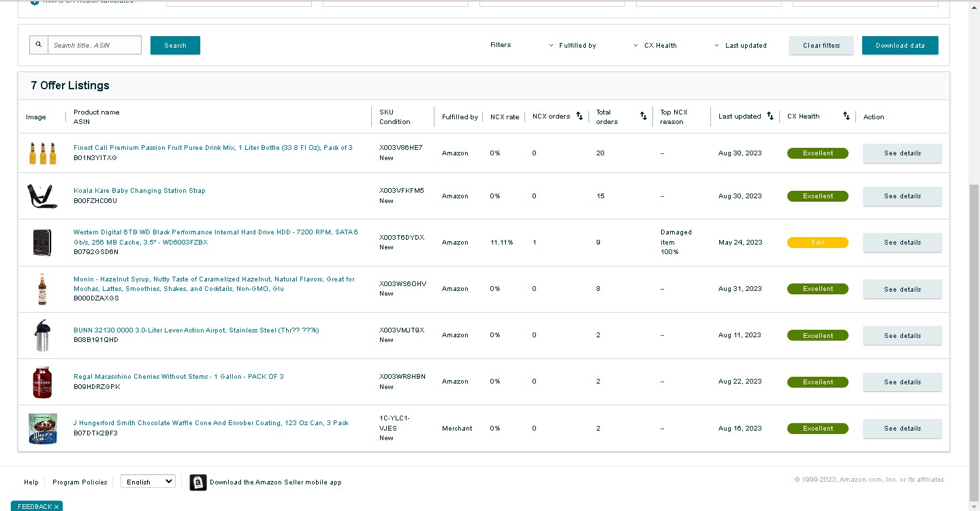The width and height of the screenshot is (980, 511).
Task: Click the Aug 11, 2023 last updated date
Action: [740, 335]
